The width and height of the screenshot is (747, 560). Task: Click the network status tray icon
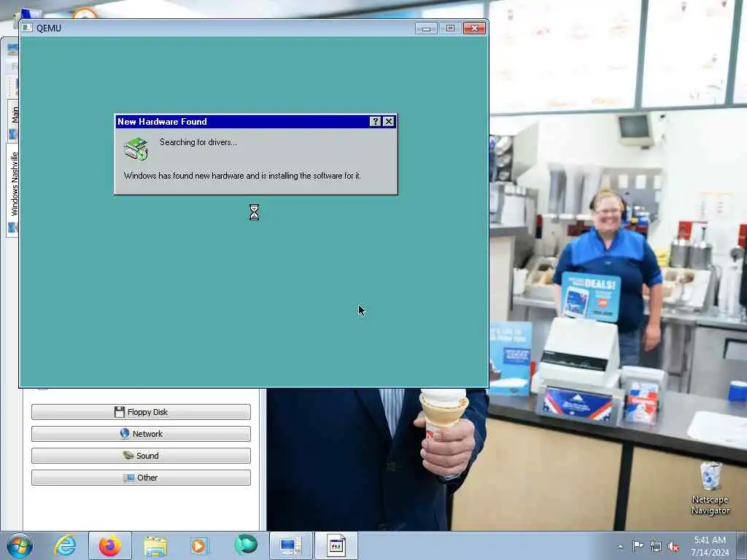click(656, 547)
